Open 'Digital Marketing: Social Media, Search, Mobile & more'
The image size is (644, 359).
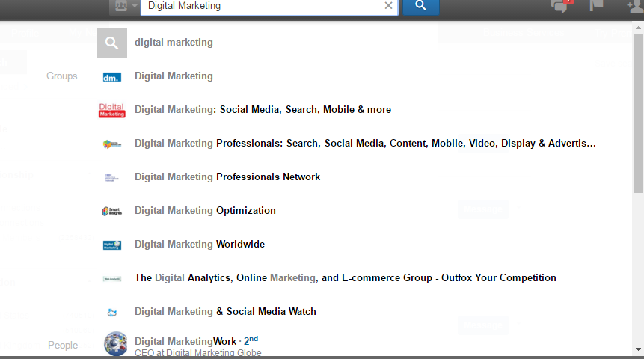[263, 110]
